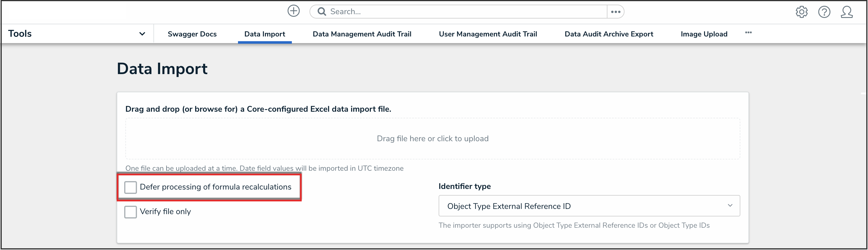
Task: Open the admin settings gear
Action: click(801, 12)
